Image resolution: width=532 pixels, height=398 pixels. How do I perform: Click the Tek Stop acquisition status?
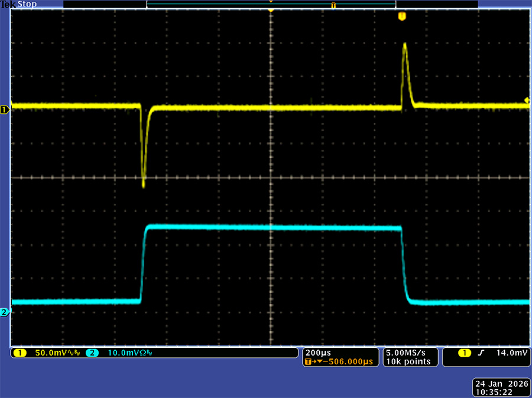[x=19, y=4]
